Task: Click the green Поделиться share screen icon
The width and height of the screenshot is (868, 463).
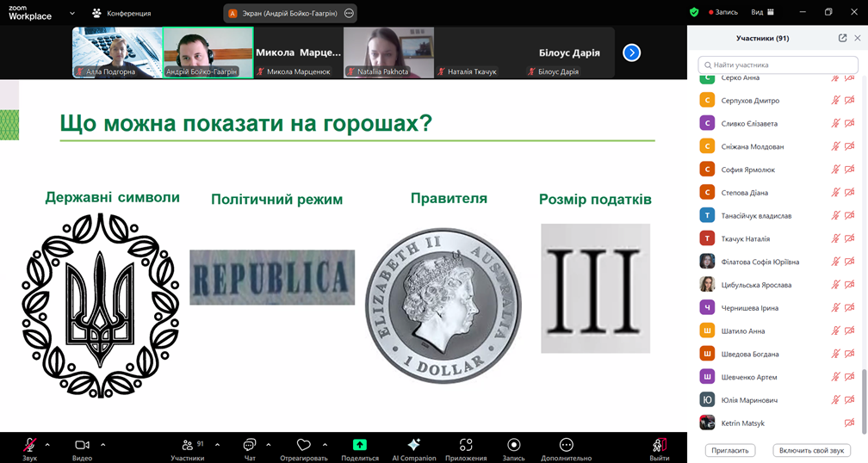Action: coord(360,445)
